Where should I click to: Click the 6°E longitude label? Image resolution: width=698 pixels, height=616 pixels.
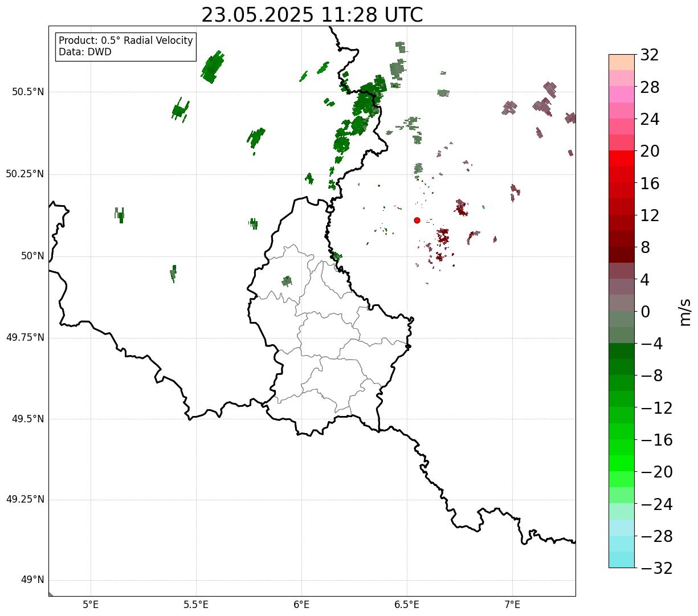coord(301,605)
